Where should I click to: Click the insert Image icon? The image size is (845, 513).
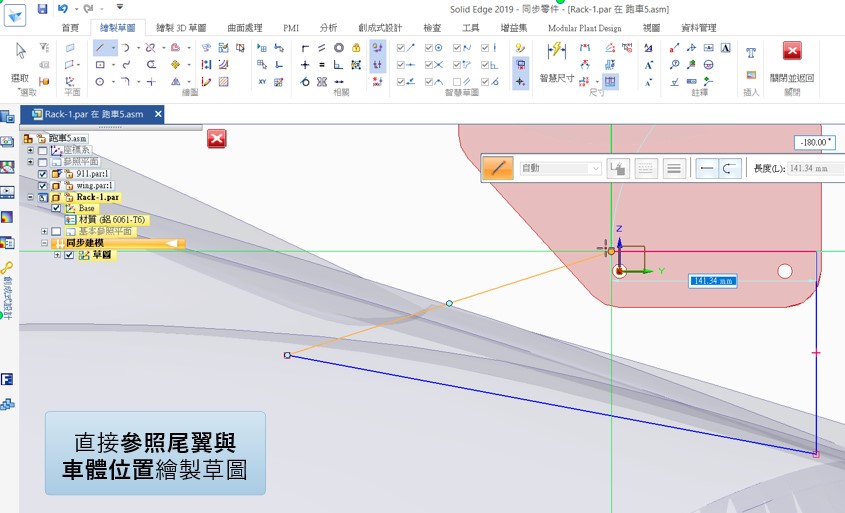click(751, 75)
